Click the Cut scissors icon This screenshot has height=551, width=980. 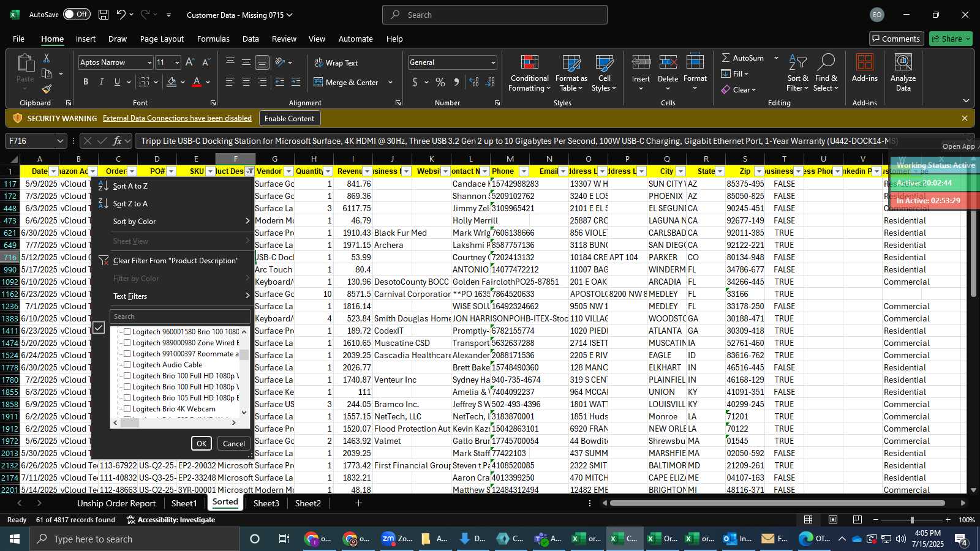pyautogui.click(x=47, y=58)
